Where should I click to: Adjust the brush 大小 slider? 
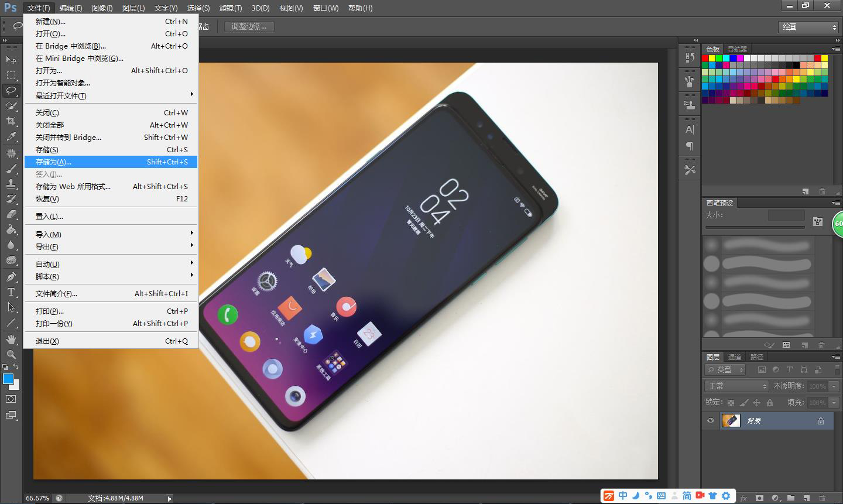coord(755,227)
